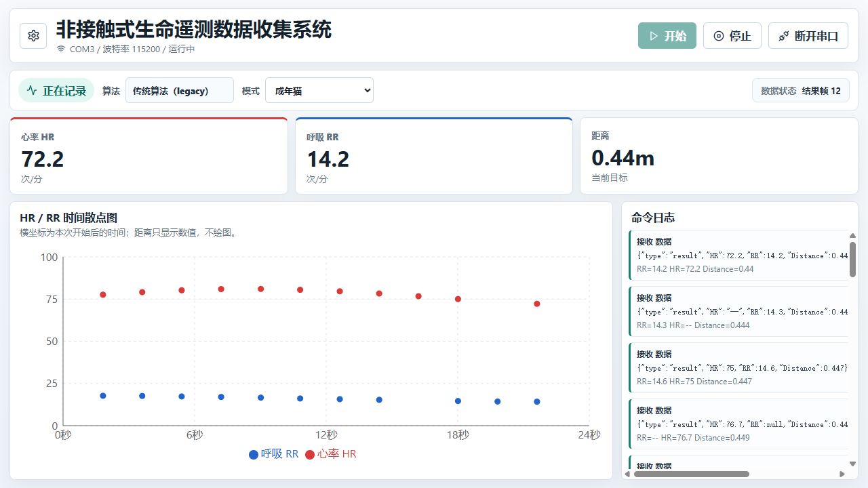The image size is (868, 488).
Task: Open the 成年猫 mode dropdown
Action: point(319,90)
